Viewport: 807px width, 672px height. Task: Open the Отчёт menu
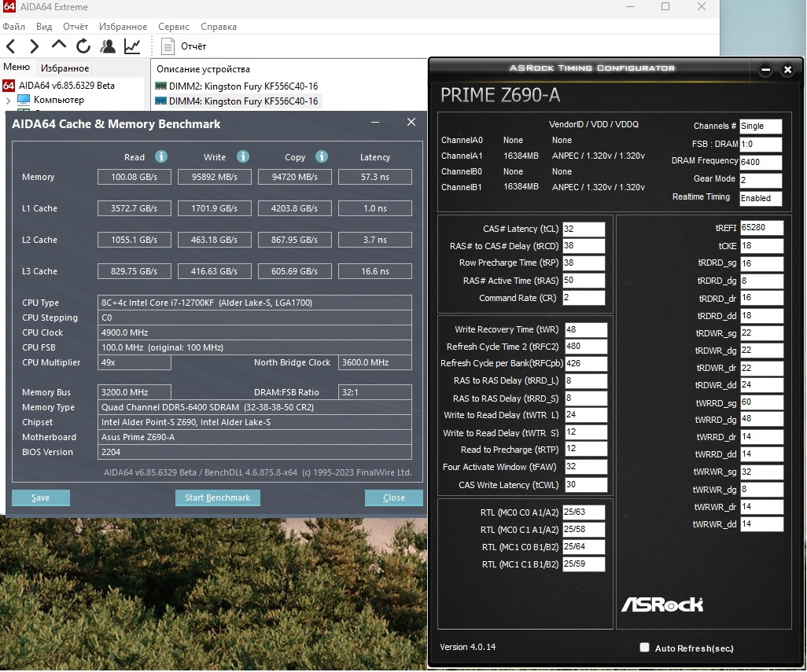coord(76,26)
